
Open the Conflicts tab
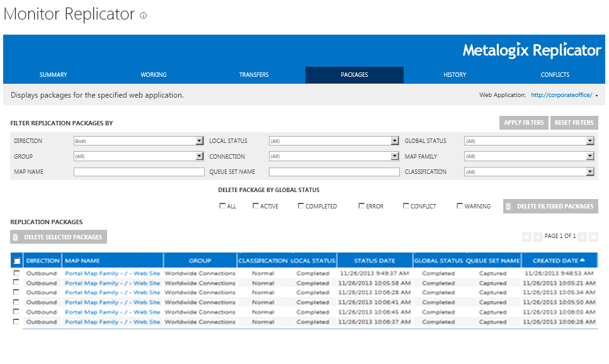555,75
